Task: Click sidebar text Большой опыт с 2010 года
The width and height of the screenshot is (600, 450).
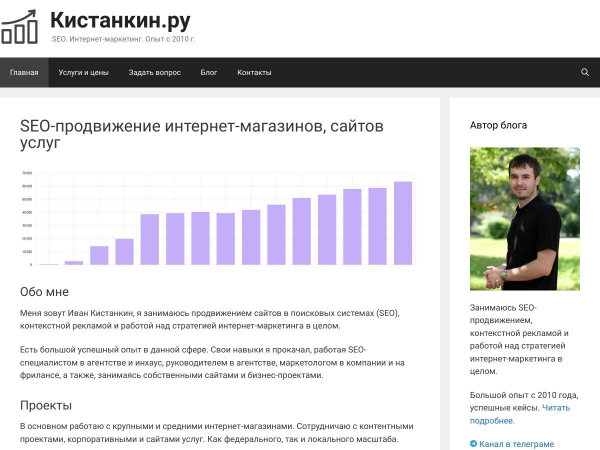Action: (x=524, y=395)
